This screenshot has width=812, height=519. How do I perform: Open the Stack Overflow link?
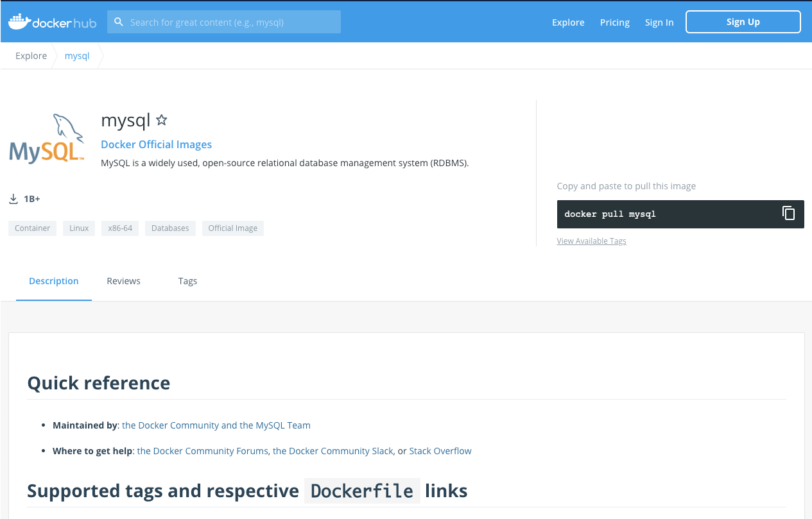[x=440, y=451]
